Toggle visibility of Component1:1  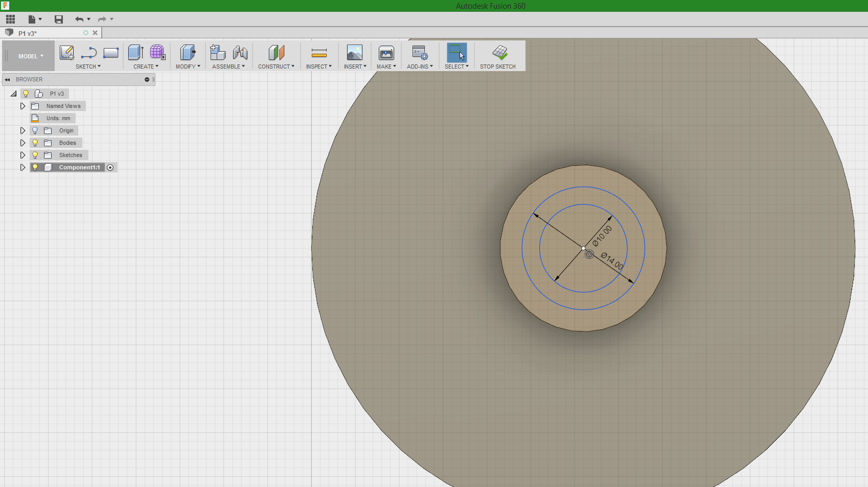pyautogui.click(x=35, y=167)
